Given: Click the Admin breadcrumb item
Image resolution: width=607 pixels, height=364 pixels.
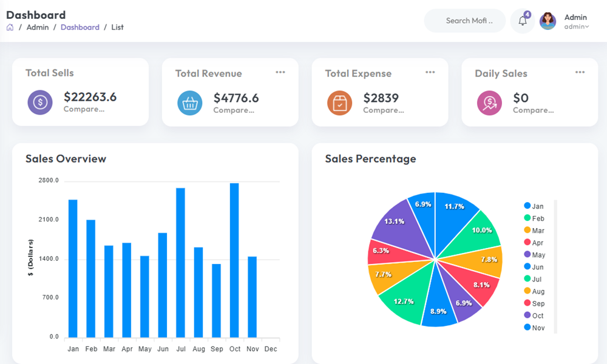Looking at the screenshot, I should [x=38, y=27].
